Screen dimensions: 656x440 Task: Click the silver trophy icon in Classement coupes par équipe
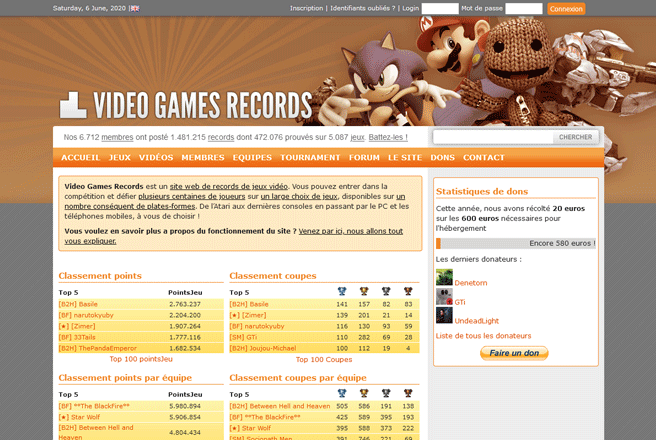386,393
